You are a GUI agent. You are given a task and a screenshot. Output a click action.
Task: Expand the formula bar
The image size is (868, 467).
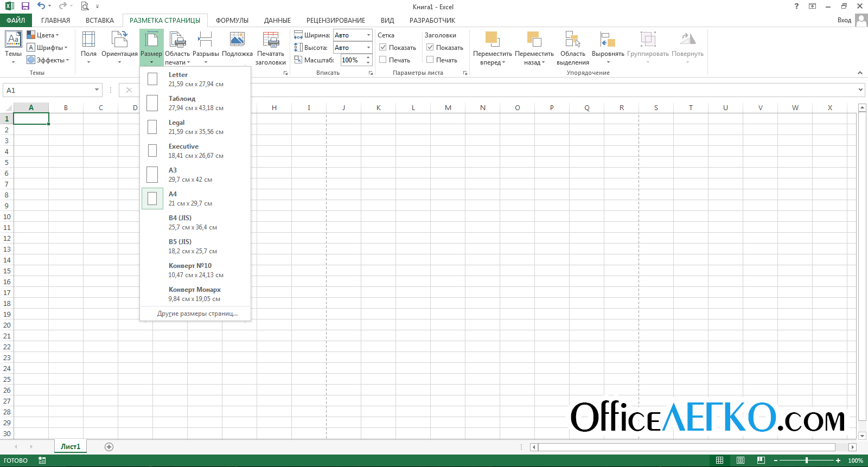[860, 90]
